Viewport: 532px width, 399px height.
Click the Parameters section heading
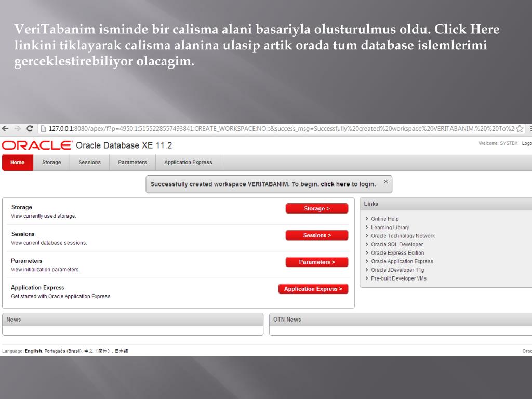pos(26,261)
